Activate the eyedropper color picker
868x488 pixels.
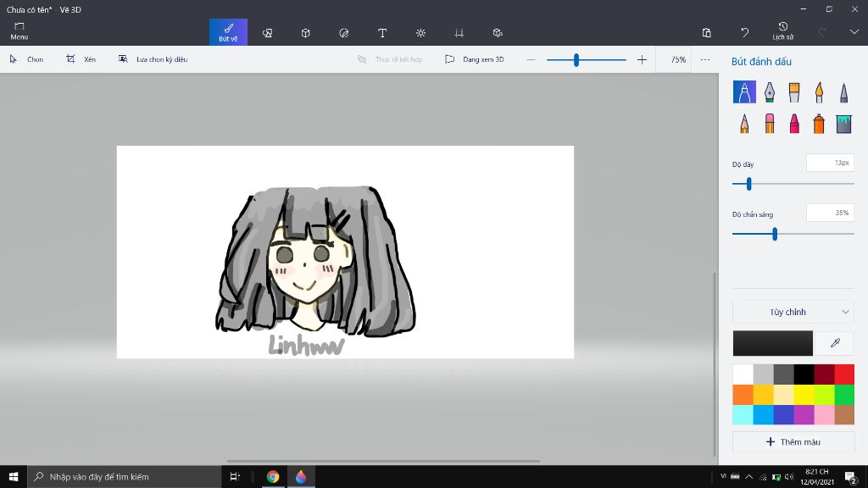pos(835,343)
